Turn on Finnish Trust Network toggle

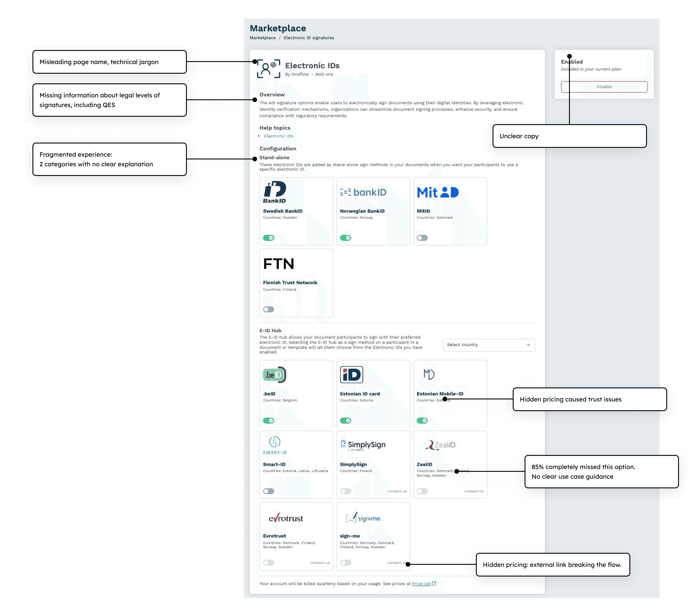coord(269,309)
